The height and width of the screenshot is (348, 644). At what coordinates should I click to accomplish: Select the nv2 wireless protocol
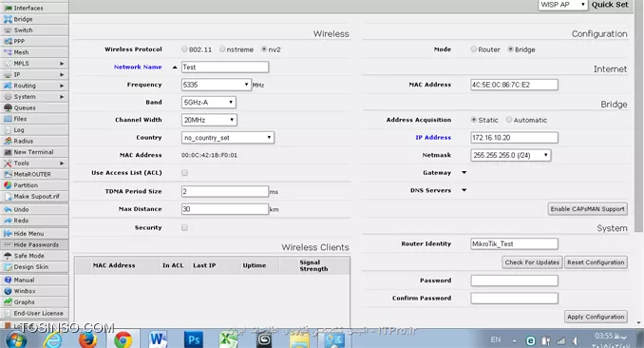pos(264,49)
